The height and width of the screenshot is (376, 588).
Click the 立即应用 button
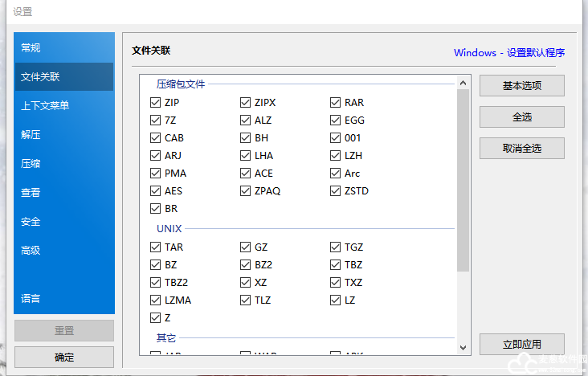coord(521,344)
